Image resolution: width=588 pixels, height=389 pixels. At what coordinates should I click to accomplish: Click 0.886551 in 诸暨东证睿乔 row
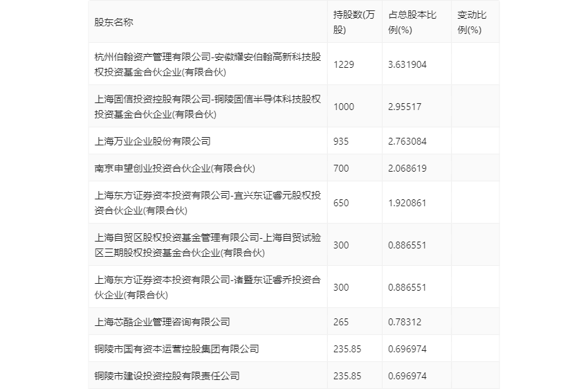pyautogui.click(x=407, y=287)
